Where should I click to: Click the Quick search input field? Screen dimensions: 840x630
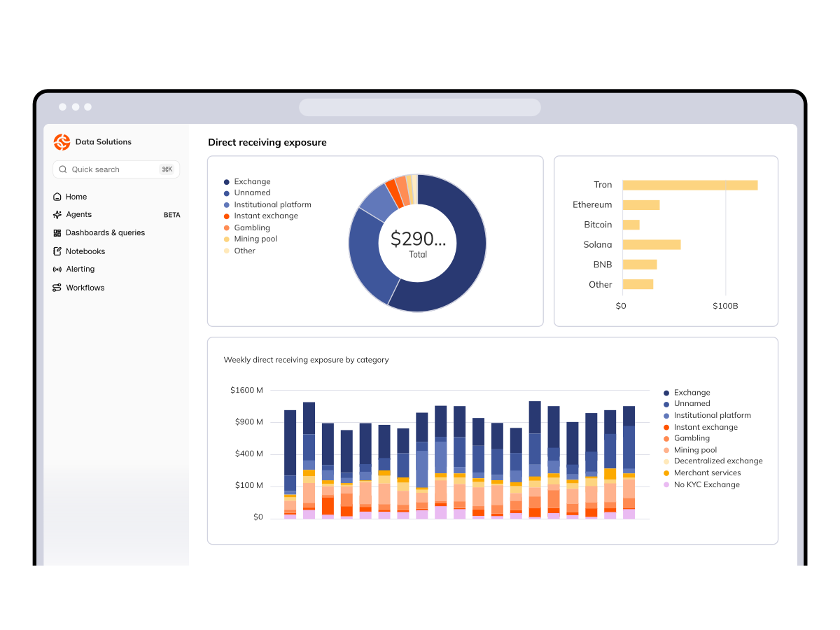pos(116,169)
